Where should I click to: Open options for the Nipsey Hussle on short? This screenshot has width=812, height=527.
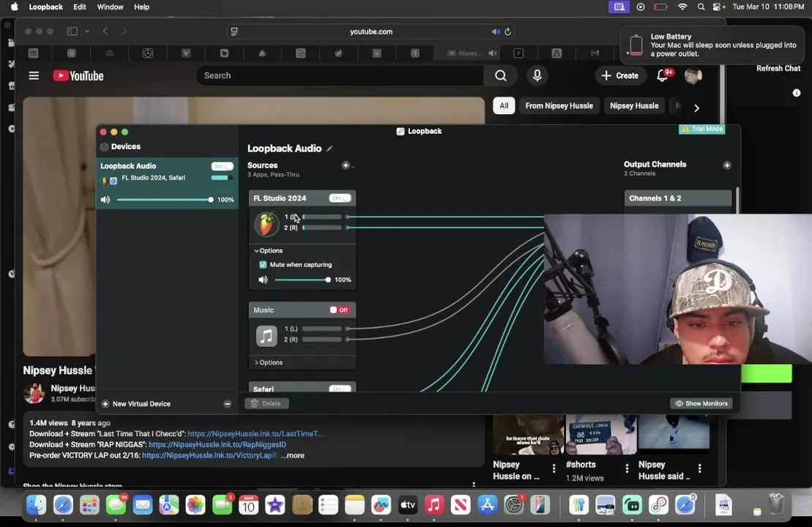coord(554,468)
